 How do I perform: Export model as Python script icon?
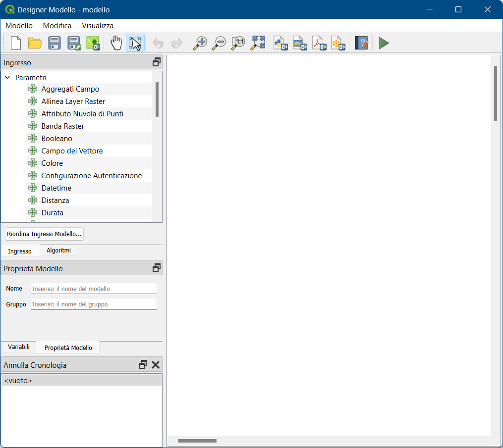coord(280,43)
